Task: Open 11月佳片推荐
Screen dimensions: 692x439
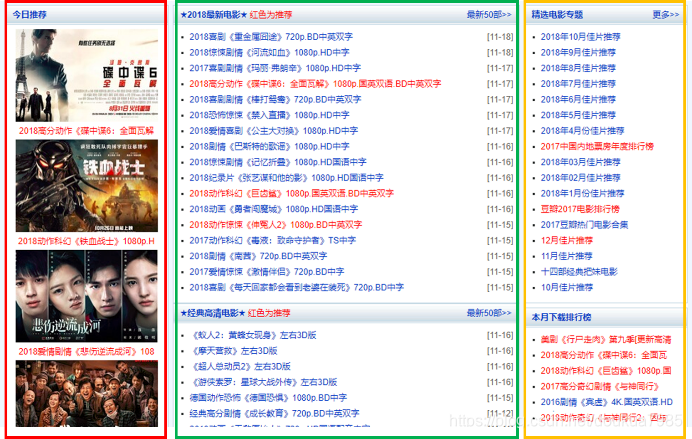Action: [x=567, y=256]
